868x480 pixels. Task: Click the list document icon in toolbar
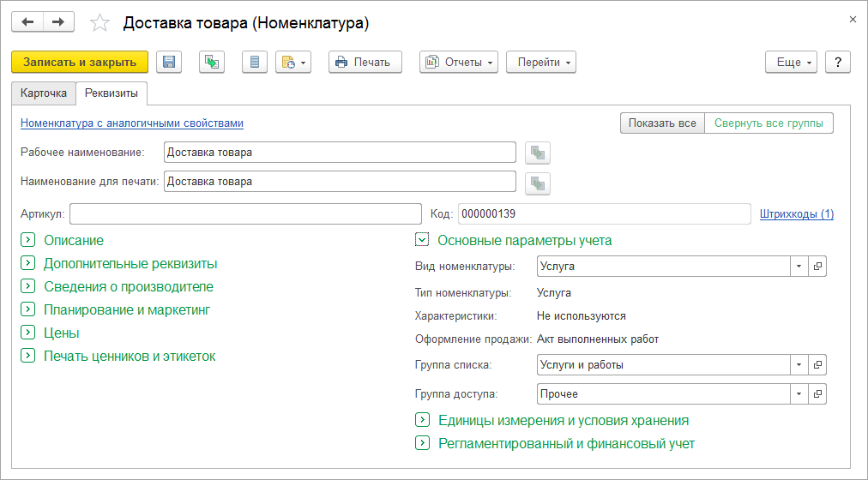click(255, 62)
